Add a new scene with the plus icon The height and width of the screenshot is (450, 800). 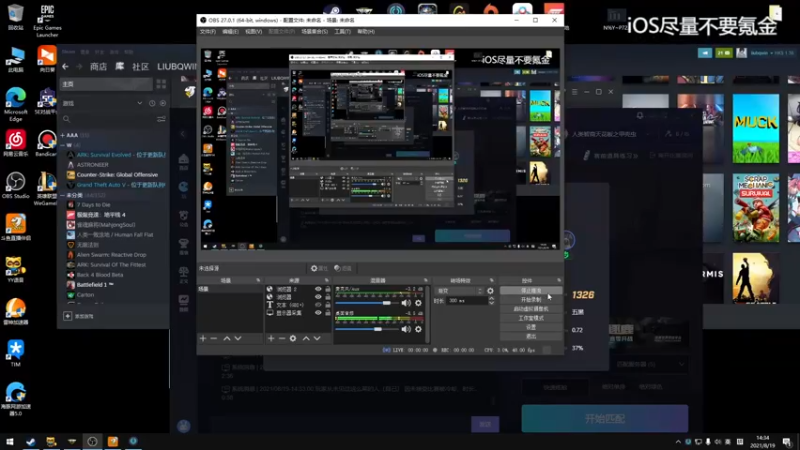203,338
